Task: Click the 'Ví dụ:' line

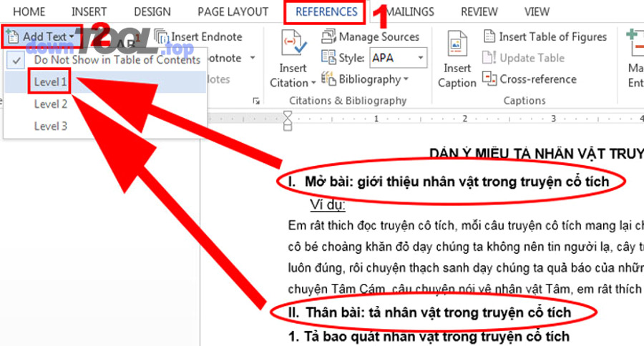Action: [x=327, y=204]
